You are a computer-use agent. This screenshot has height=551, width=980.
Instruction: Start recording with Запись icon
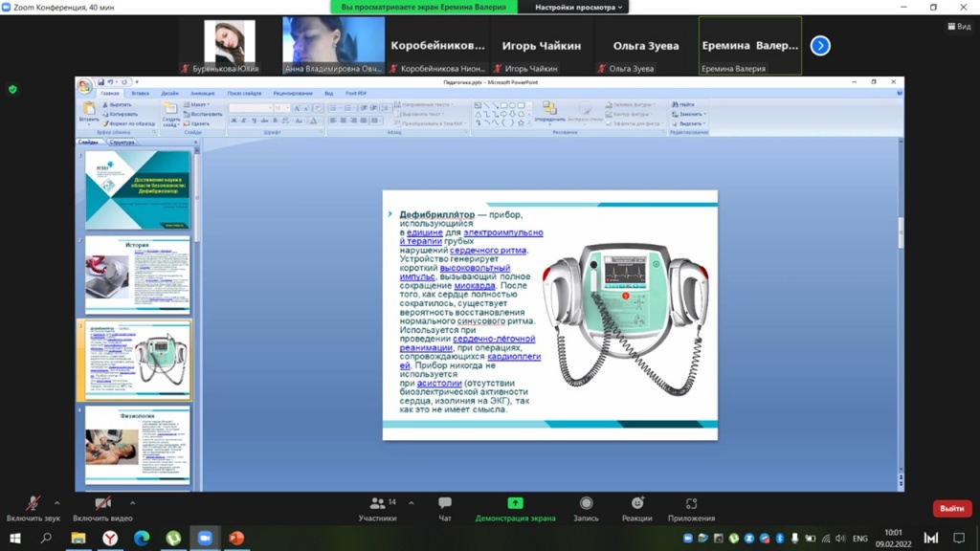tap(586, 508)
